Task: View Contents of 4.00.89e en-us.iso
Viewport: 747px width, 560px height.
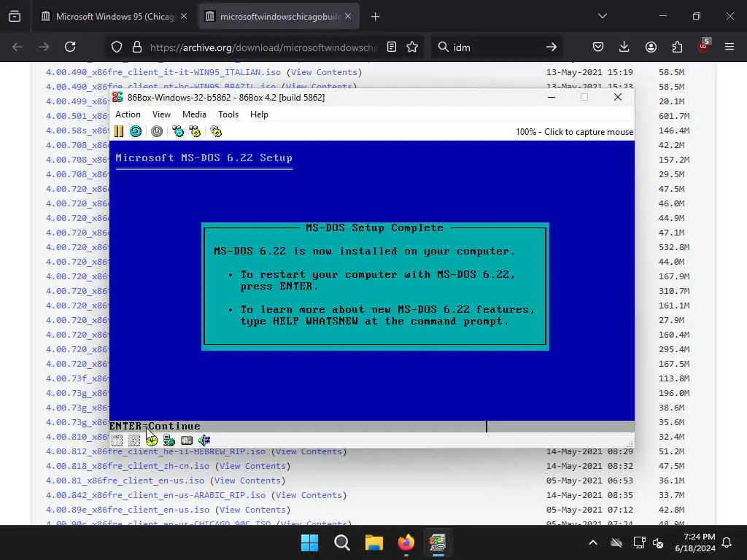Action: [x=252, y=510]
